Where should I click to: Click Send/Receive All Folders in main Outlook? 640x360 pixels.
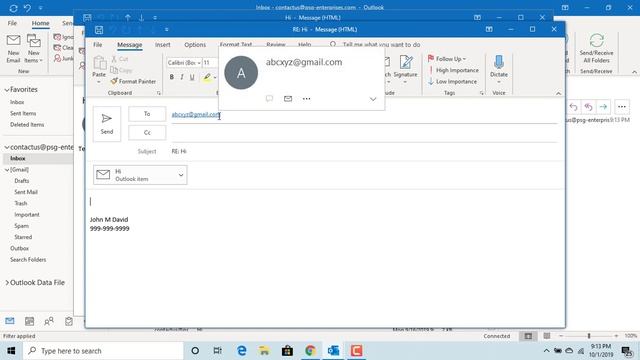pyautogui.click(x=596, y=49)
